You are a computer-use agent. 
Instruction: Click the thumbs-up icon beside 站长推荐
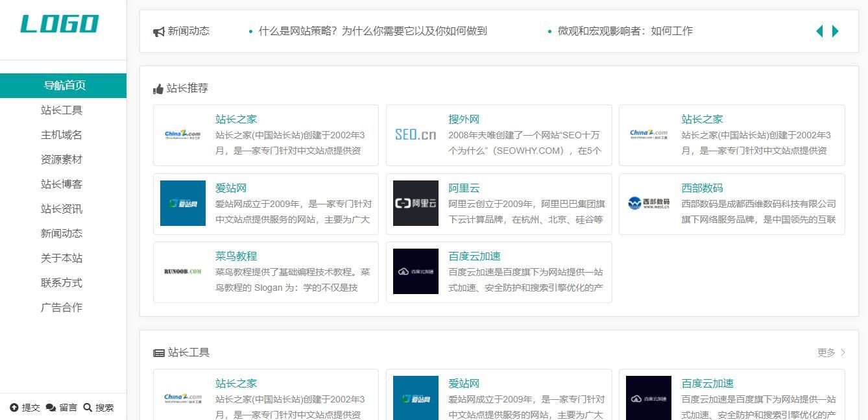point(158,89)
